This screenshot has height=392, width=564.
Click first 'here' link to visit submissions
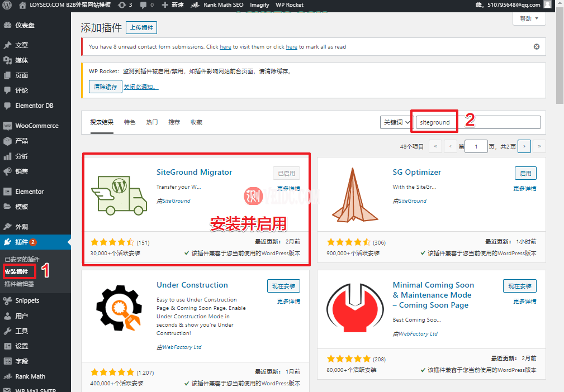click(225, 47)
